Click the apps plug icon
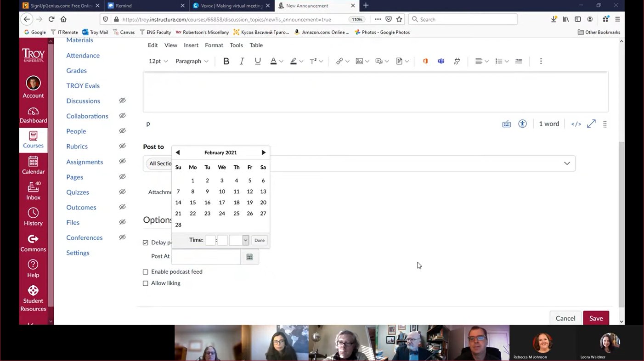Screen dimensions: 644x361 [x=457, y=61]
